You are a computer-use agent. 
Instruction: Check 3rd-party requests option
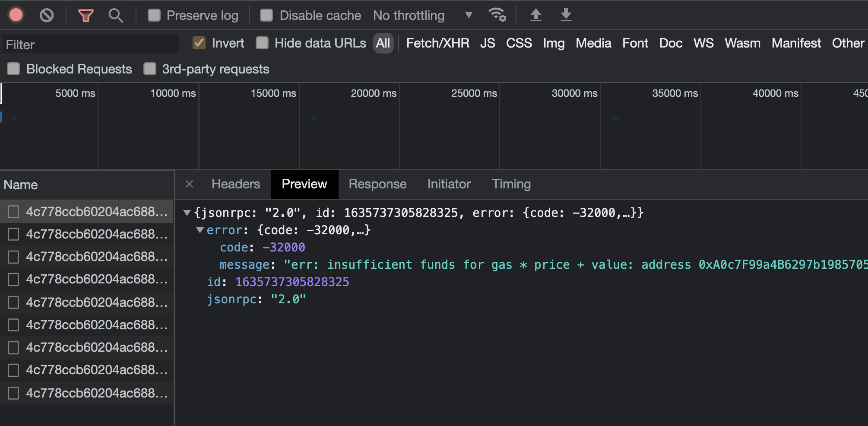150,69
